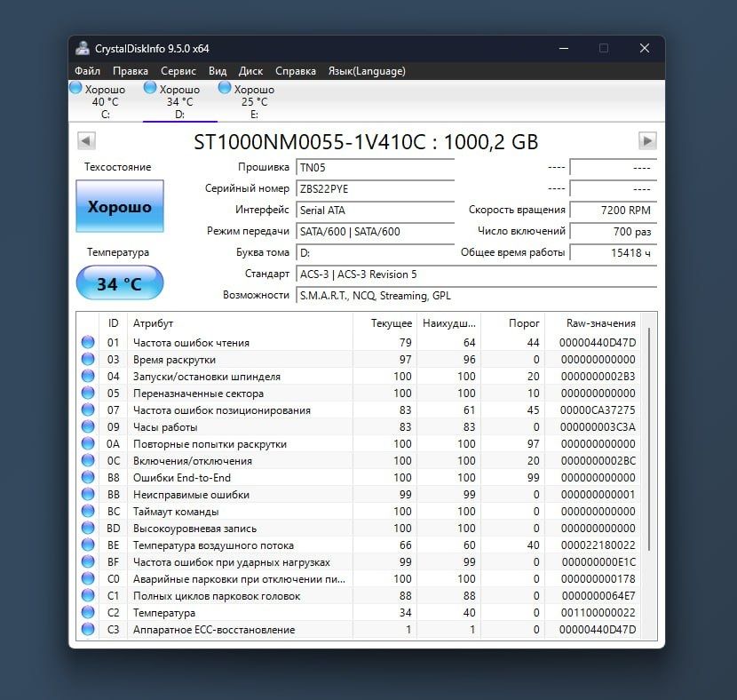This screenshot has width=737, height=700.
Task: Select disk D: tab at 34 °C
Action: pos(180,101)
